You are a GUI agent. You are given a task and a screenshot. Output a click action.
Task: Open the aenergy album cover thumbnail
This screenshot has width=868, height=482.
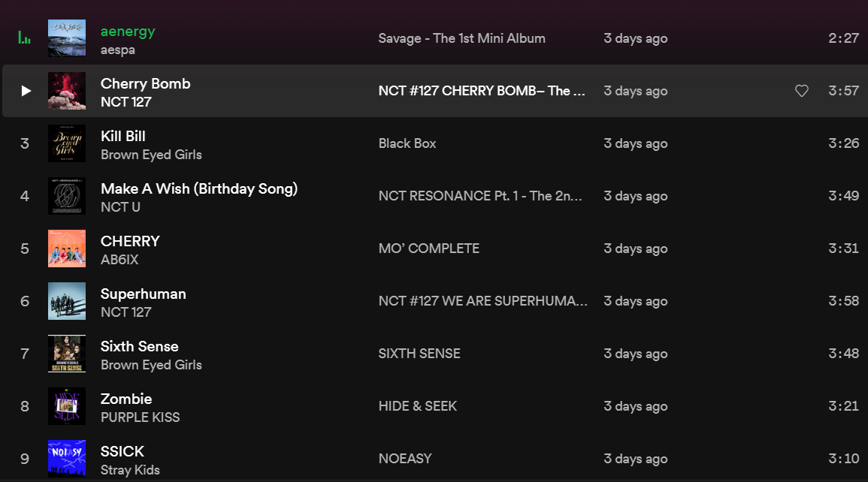coord(67,38)
